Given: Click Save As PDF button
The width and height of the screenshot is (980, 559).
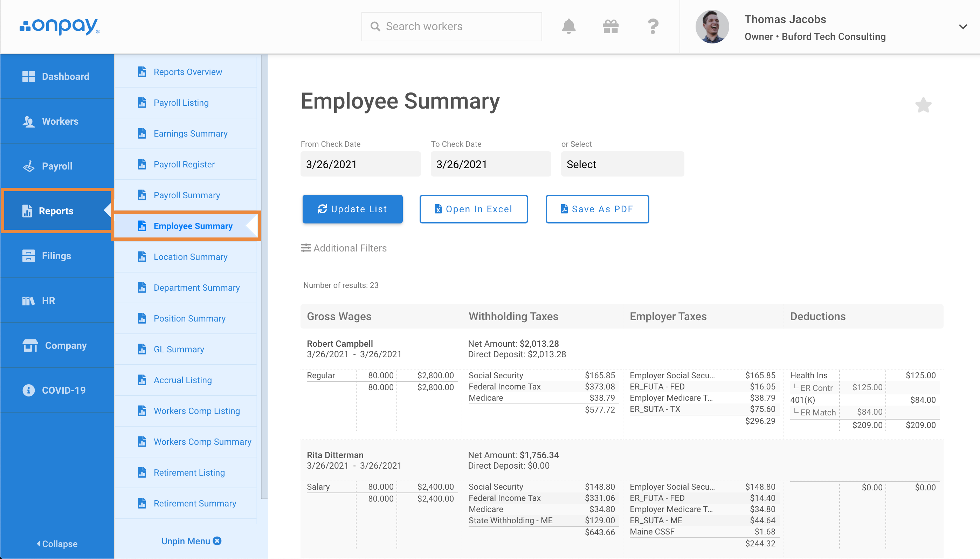Looking at the screenshot, I should click(597, 209).
